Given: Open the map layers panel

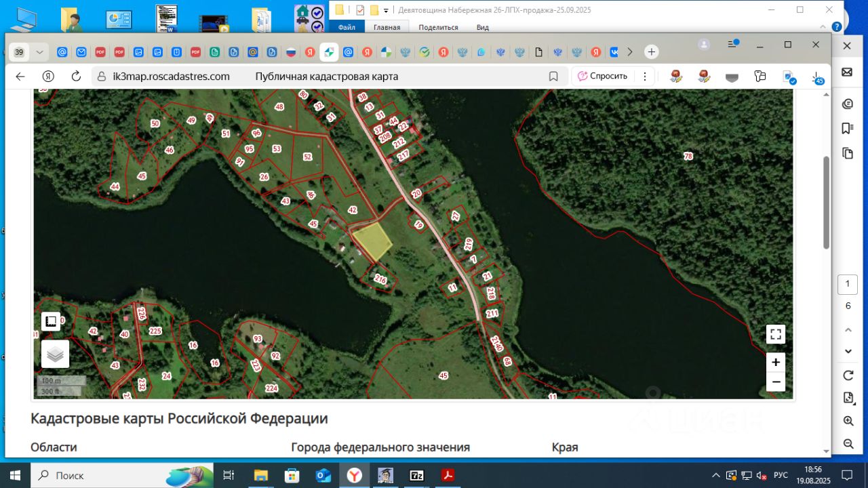Looking at the screenshot, I should pyautogui.click(x=55, y=354).
